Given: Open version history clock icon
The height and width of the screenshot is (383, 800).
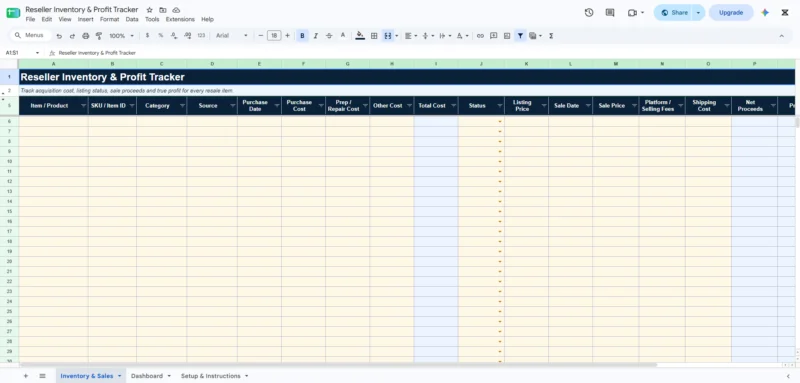Looking at the screenshot, I should point(589,13).
